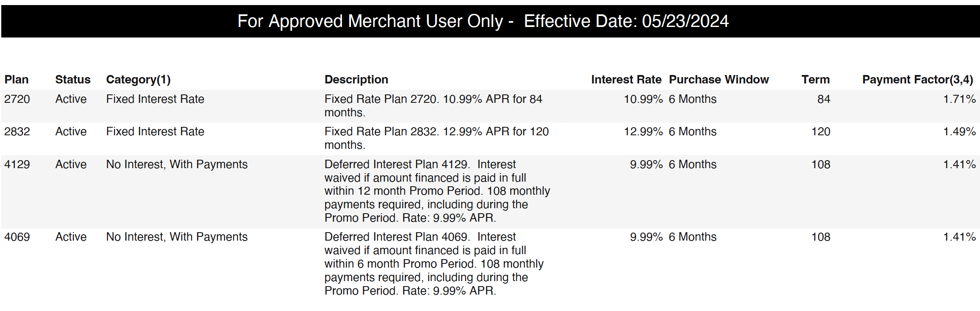Click the Fixed Rate Plan 2720 description

coord(433,106)
